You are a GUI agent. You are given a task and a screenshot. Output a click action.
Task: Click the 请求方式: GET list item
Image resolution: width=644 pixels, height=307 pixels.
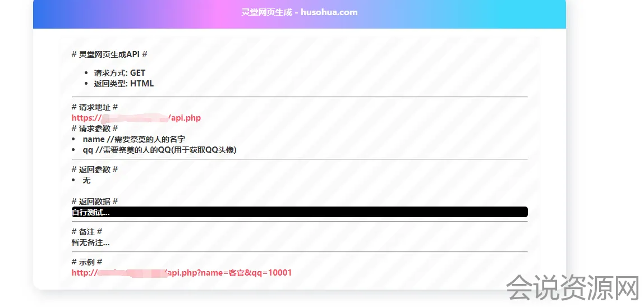[x=119, y=73]
